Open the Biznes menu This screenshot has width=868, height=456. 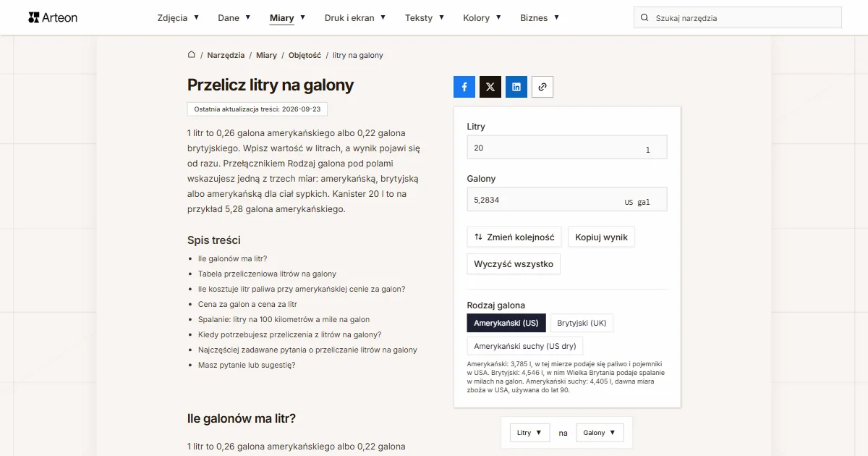point(540,17)
